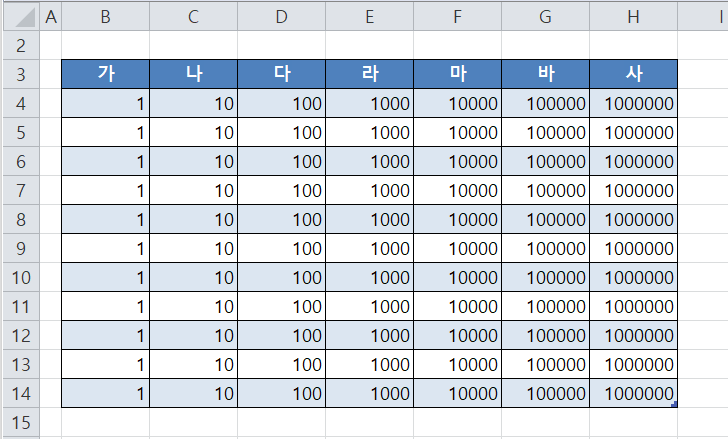The image size is (728, 439).
Task: Select row 7 header
Action: (x=21, y=190)
